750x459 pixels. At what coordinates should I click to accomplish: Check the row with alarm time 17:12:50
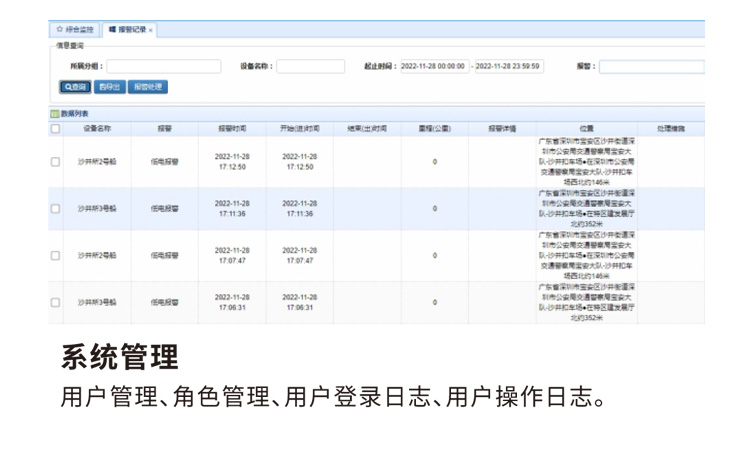(55, 162)
